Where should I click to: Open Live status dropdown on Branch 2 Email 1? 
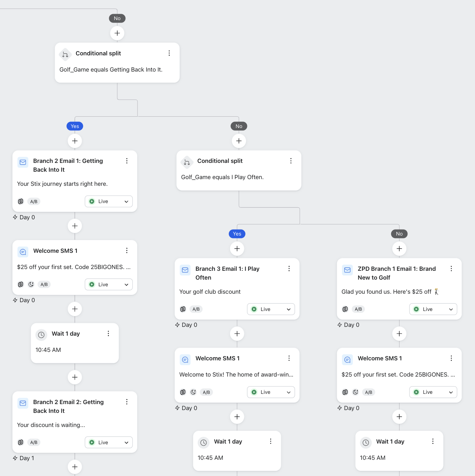tap(109, 201)
